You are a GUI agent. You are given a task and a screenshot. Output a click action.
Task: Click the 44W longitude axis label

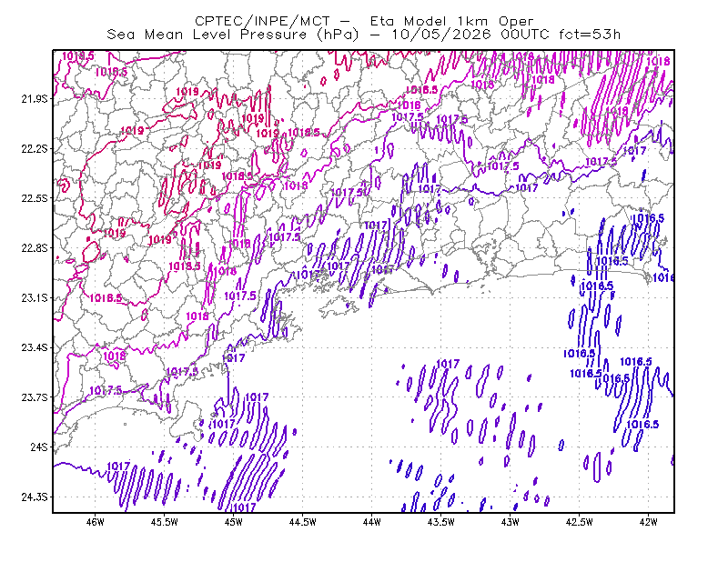click(x=372, y=522)
